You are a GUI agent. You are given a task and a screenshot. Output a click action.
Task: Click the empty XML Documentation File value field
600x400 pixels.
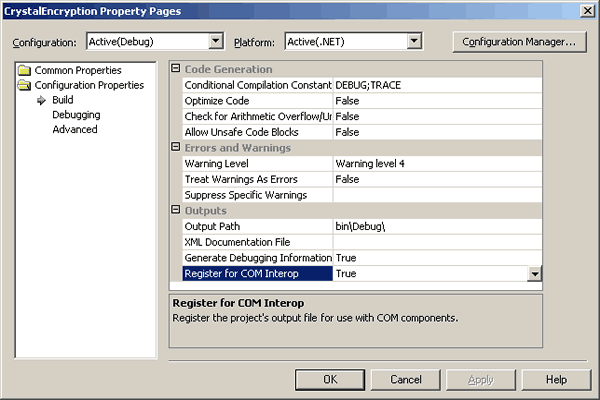[437, 242]
